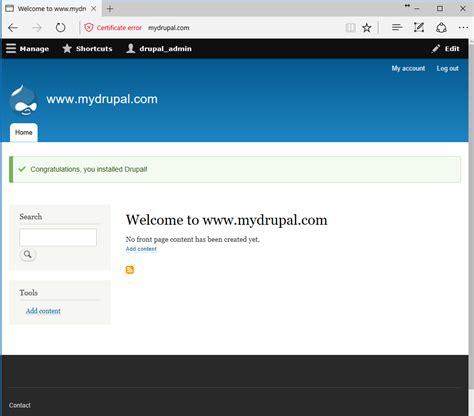Click inside the Search text field
This screenshot has width=474, height=416.
tap(58, 237)
